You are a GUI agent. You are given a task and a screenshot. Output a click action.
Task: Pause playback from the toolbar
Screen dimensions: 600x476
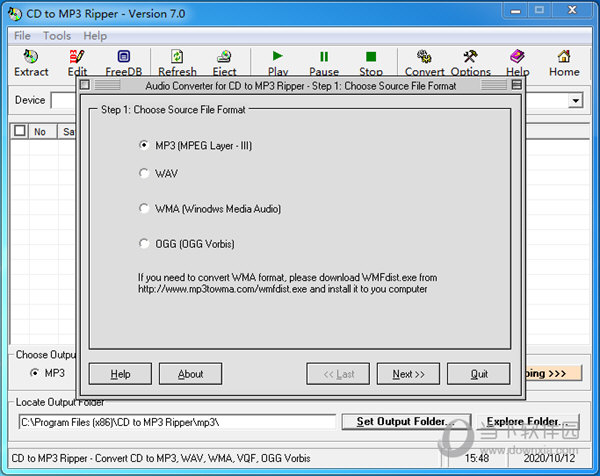[x=324, y=63]
